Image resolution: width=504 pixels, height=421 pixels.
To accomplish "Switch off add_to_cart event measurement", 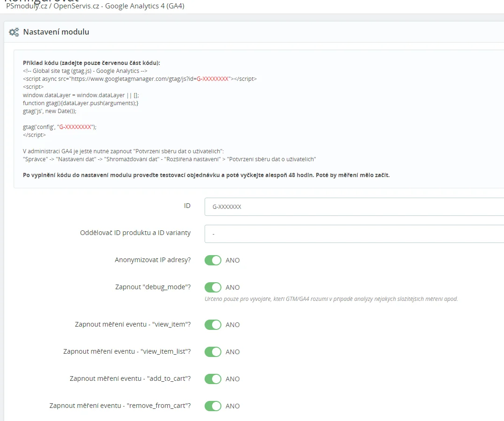I will coord(213,379).
